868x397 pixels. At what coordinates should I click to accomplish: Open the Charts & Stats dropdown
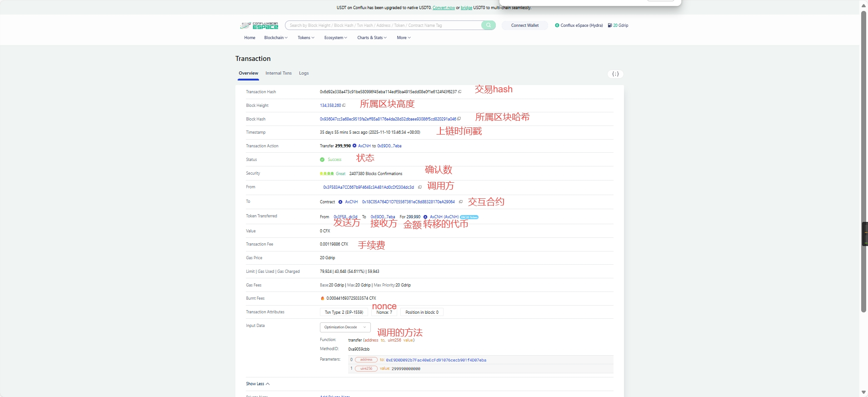click(372, 38)
